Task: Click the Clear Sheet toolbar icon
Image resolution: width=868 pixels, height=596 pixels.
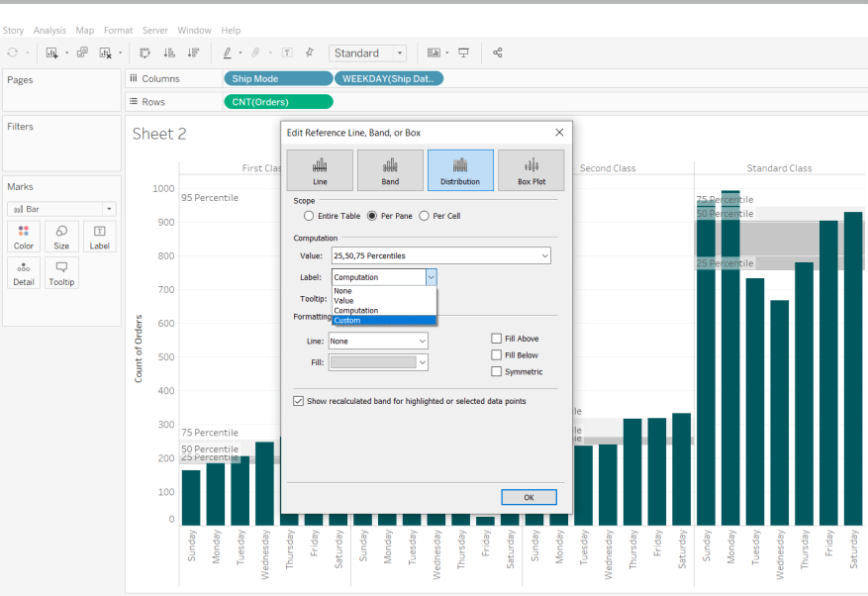Action: (105, 52)
